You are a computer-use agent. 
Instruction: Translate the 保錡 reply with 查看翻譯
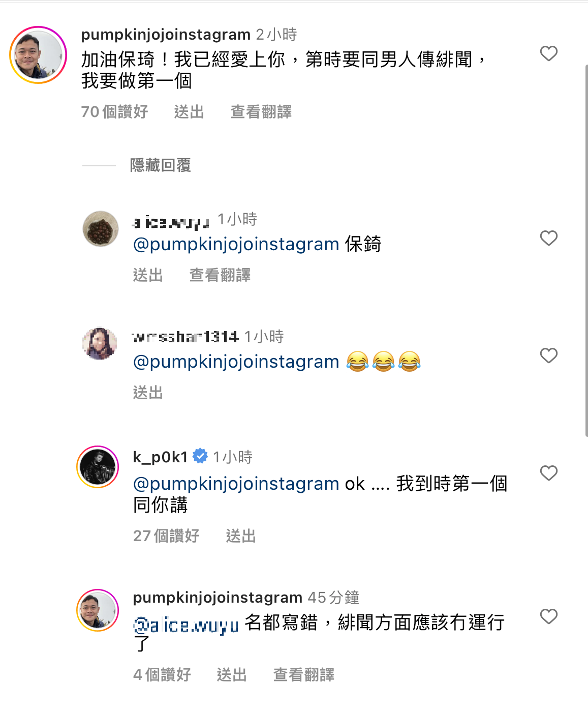(x=220, y=275)
